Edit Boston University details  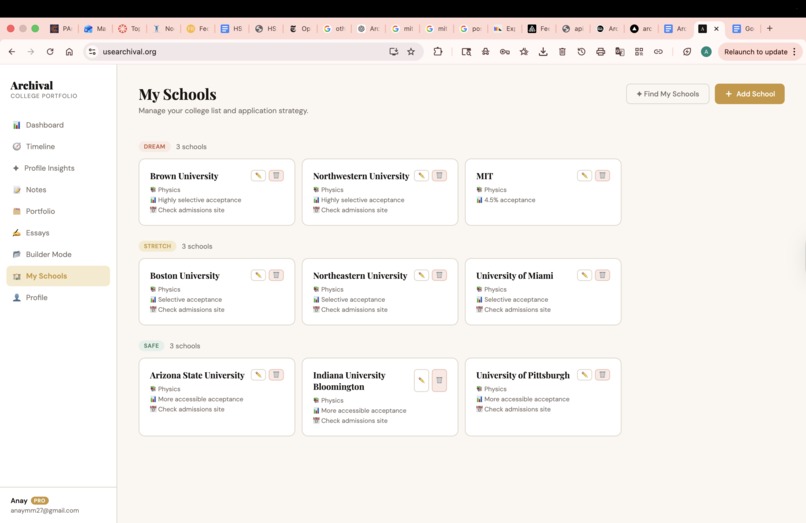tap(258, 275)
